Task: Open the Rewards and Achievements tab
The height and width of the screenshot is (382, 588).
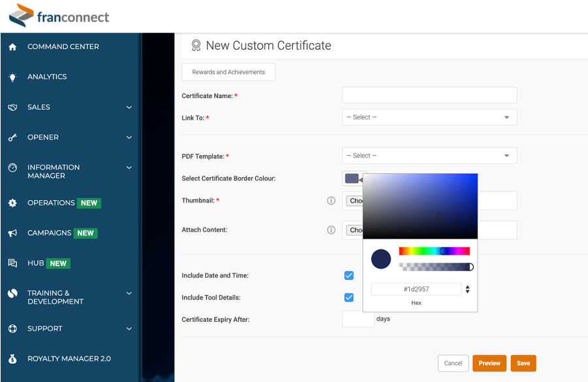Action: point(229,72)
